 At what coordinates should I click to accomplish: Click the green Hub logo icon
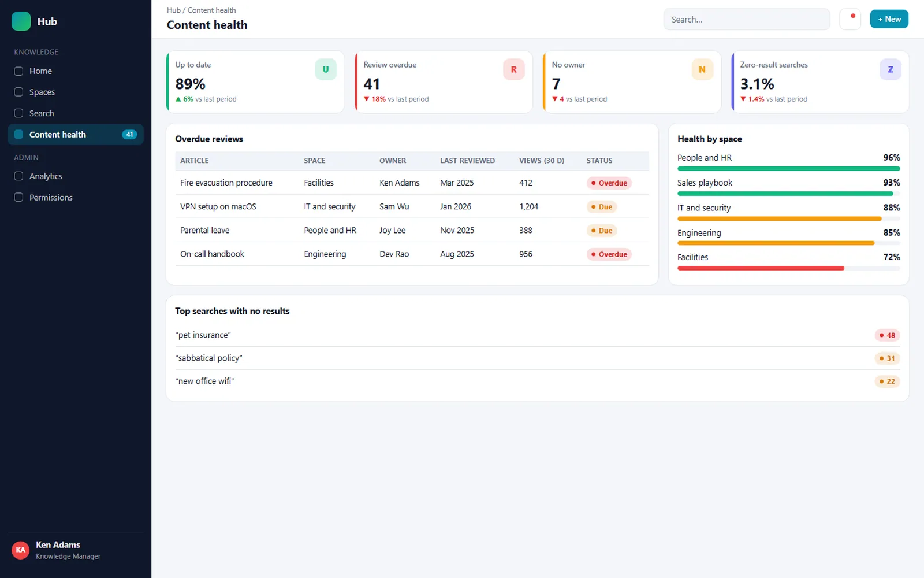point(21,21)
